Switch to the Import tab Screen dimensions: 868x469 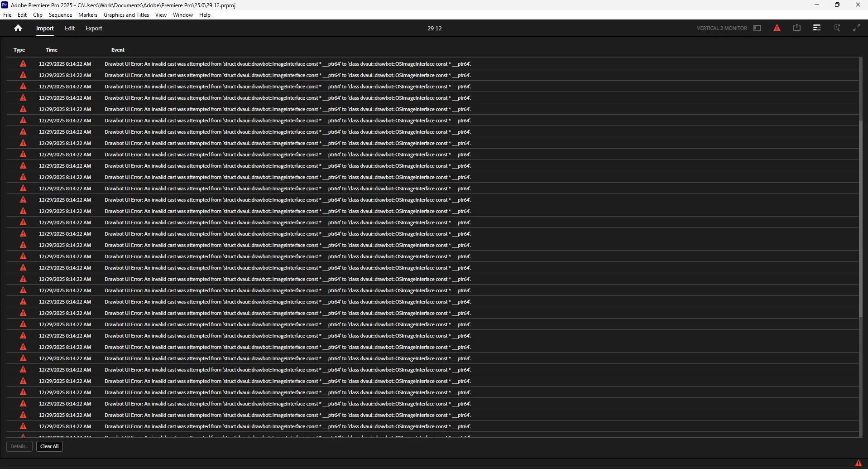(x=45, y=28)
